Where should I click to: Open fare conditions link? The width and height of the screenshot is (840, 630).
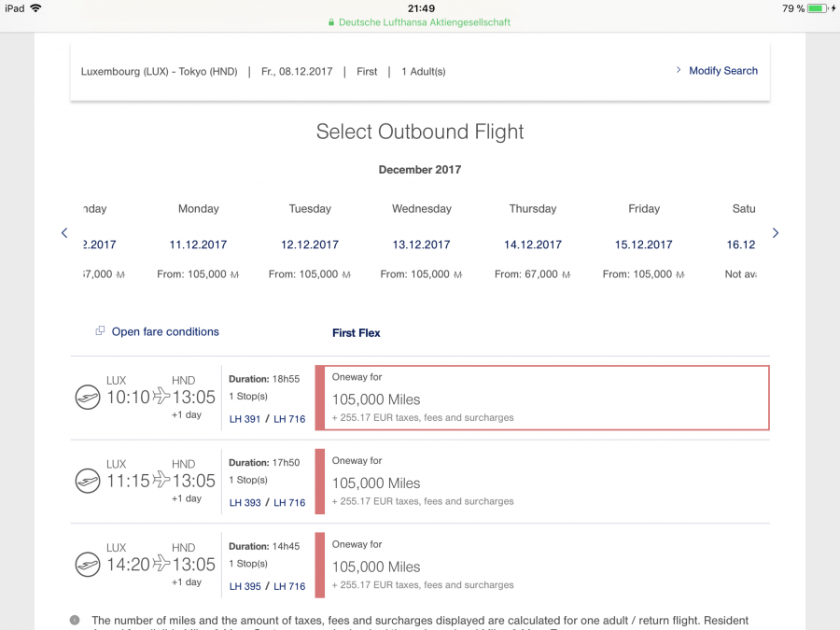tap(165, 332)
